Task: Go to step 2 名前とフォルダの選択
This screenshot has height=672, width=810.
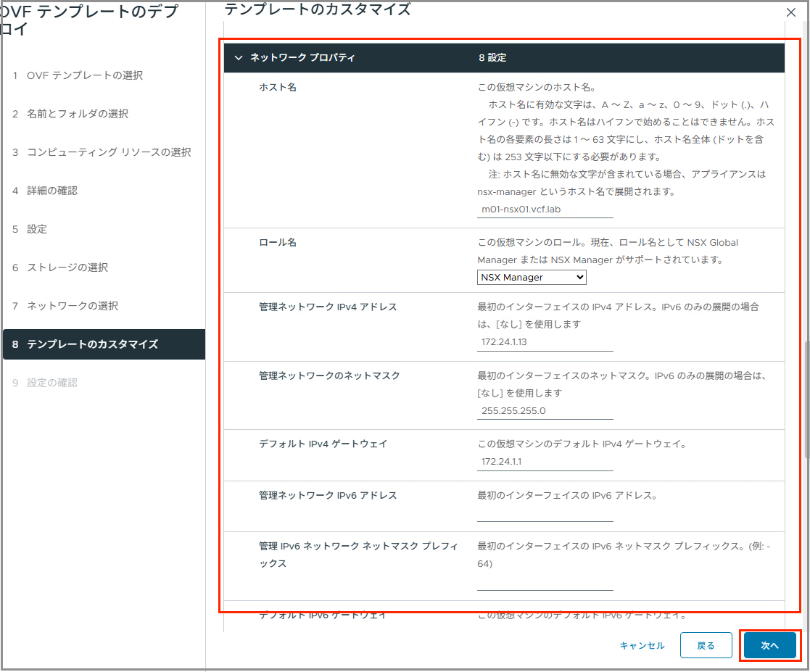Action: tap(70, 114)
